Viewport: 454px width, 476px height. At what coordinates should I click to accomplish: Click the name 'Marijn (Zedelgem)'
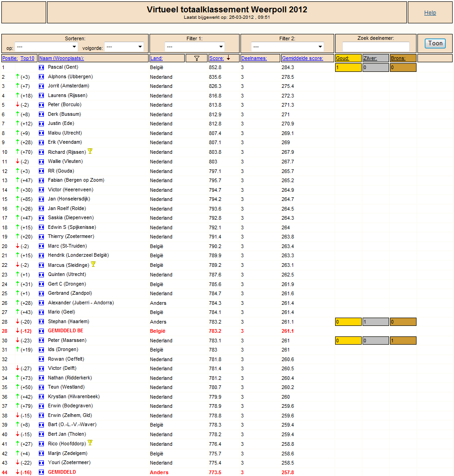click(x=68, y=454)
